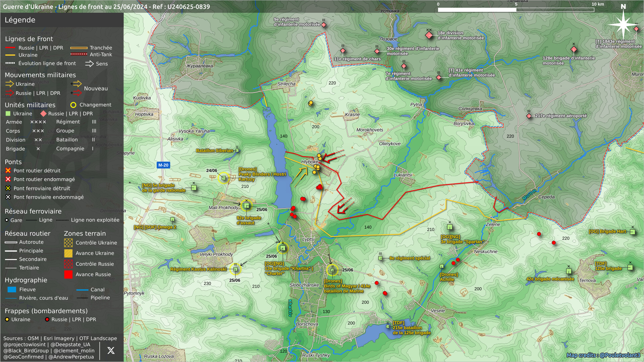This screenshot has width=644, height=362.
Task: Click the destroyed road bridge legend icon
Action: coord(8,171)
